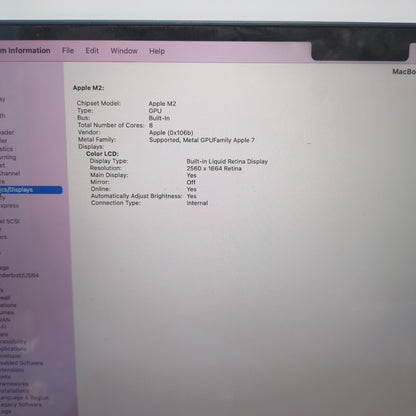This screenshot has height=416, width=416.
Task: Select Parallel SCSI in the sidebar
Action: point(10,221)
